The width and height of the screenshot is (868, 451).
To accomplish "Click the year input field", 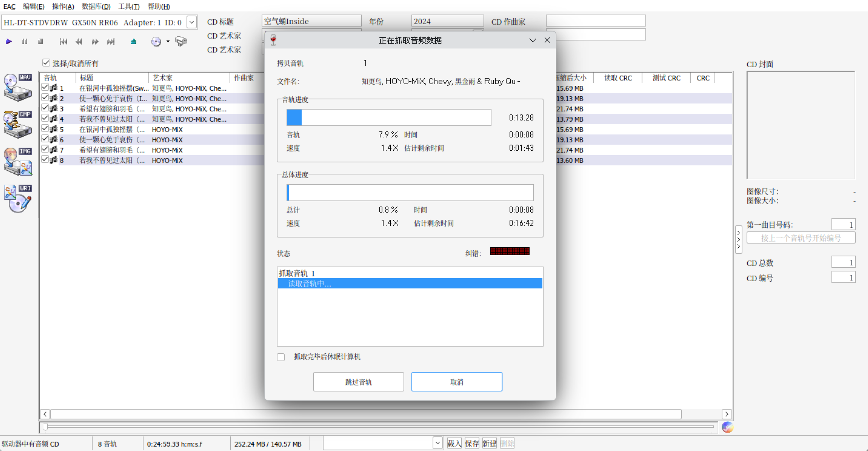I will 447,21.
